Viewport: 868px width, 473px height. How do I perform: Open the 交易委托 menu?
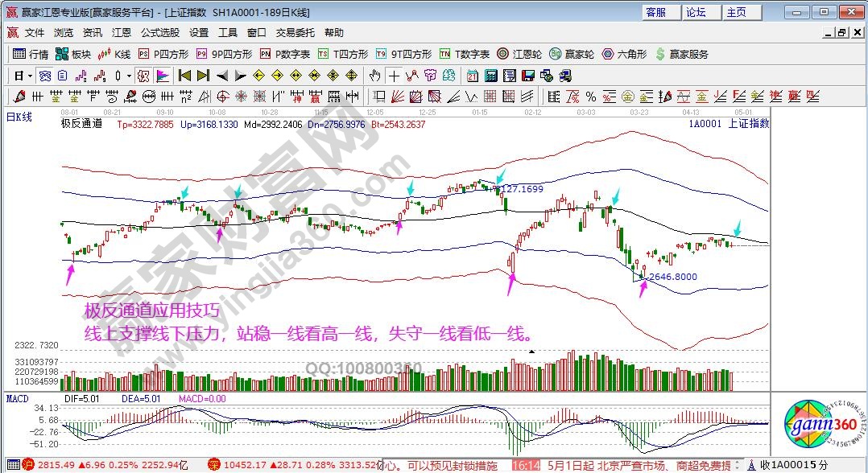point(293,33)
